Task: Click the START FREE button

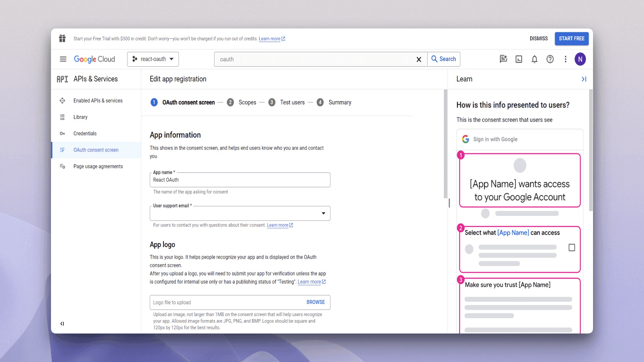Action: click(x=572, y=39)
